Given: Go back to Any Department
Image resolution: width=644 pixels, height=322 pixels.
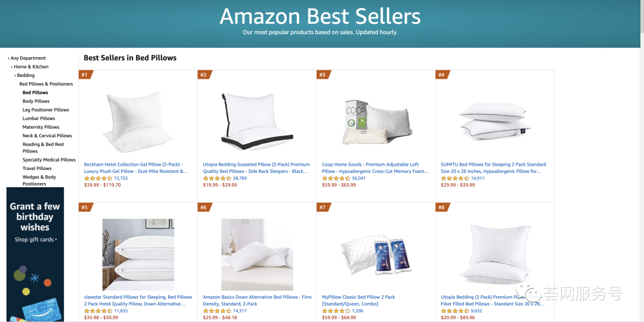Looking at the screenshot, I should (27, 58).
